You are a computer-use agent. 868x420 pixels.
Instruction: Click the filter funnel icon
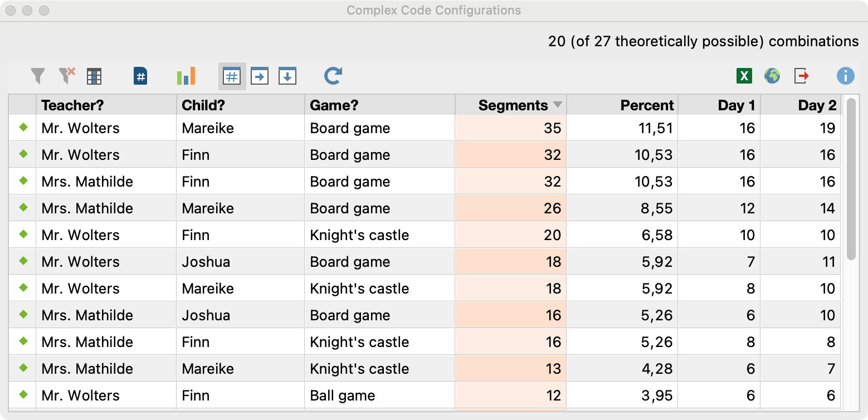click(37, 76)
